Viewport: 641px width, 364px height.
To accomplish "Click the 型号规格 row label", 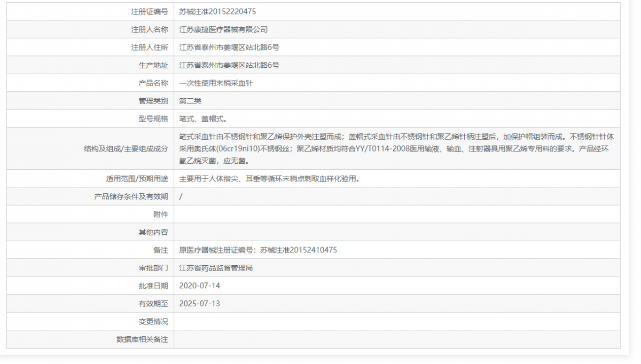I will click(154, 118).
